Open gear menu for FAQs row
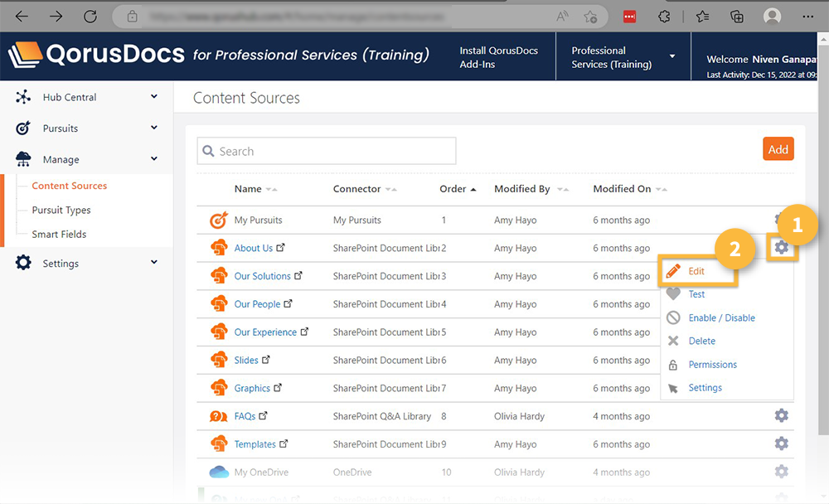 (782, 415)
